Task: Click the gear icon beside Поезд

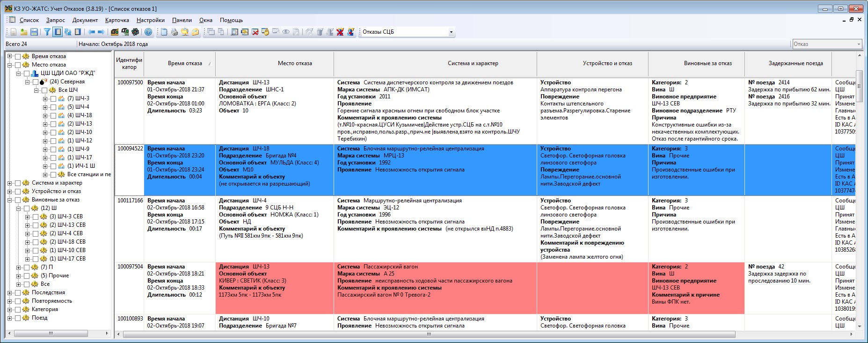Action: (26, 318)
